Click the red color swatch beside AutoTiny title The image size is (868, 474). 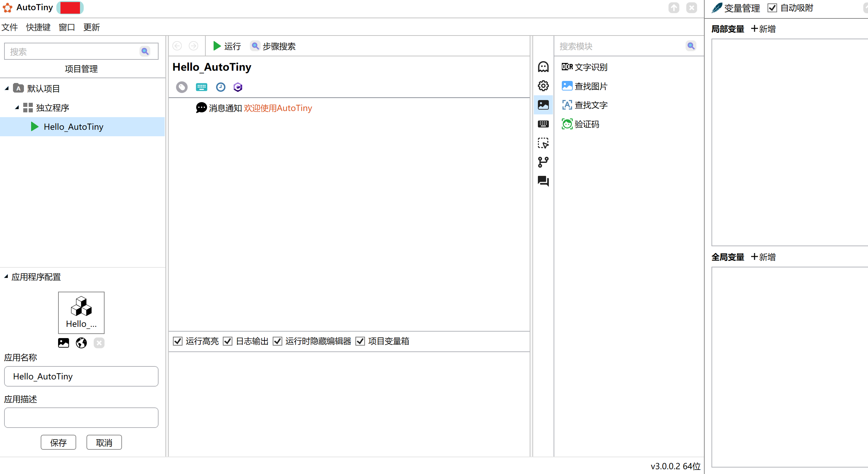pos(70,8)
